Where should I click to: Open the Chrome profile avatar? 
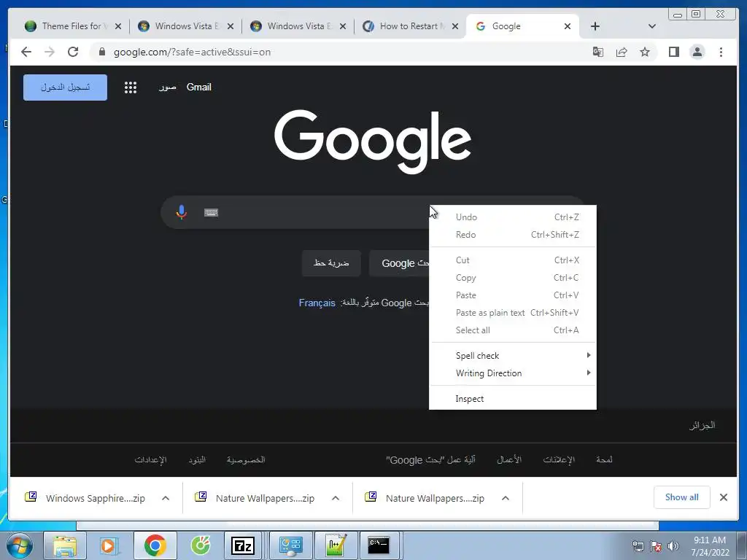point(697,52)
